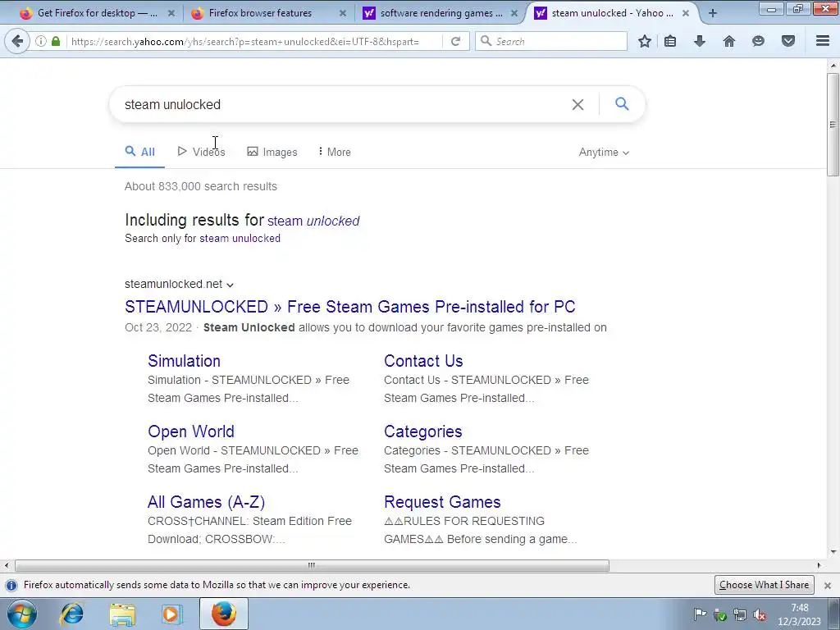
Task: Go to the Firefox Home icon
Action: 729,41
